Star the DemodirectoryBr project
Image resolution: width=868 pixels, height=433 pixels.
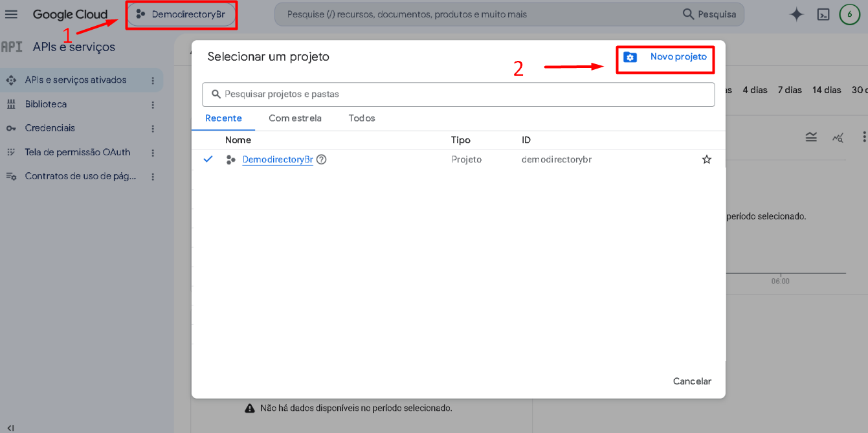click(707, 159)
